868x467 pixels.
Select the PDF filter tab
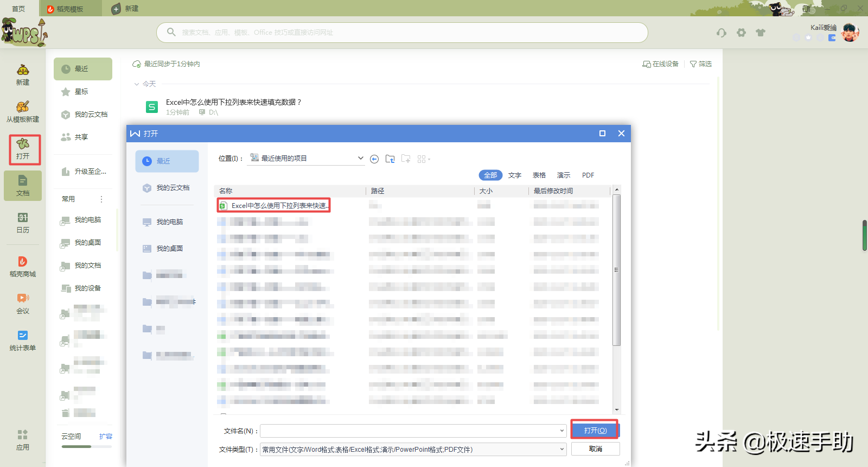588,175
